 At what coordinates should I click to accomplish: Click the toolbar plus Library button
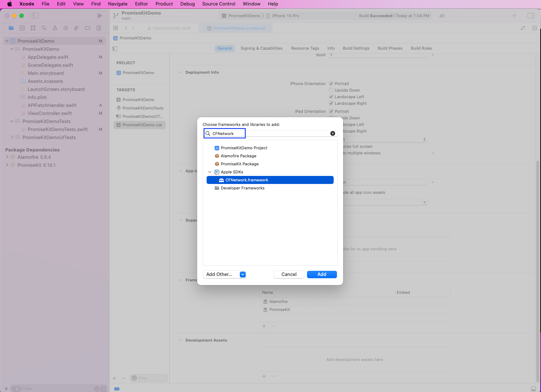tap(514, 16)
